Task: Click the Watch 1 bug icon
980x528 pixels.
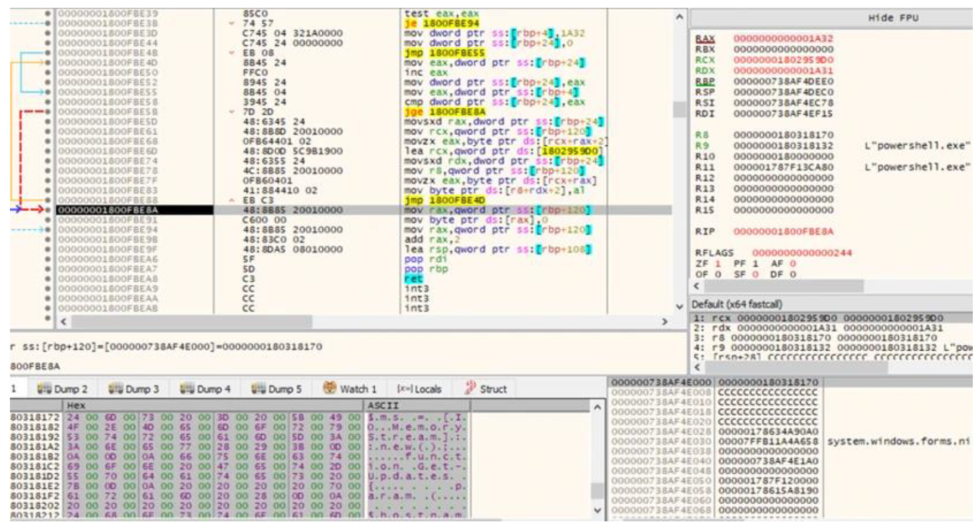Action: point(330,388)
